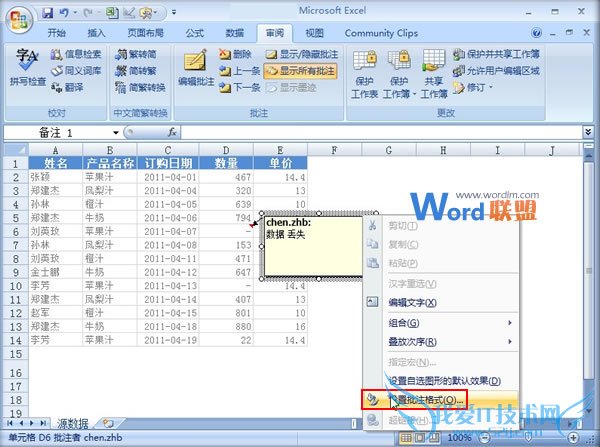
Task: Open the 同义词库 thesaurus
Action: [76, 71]
